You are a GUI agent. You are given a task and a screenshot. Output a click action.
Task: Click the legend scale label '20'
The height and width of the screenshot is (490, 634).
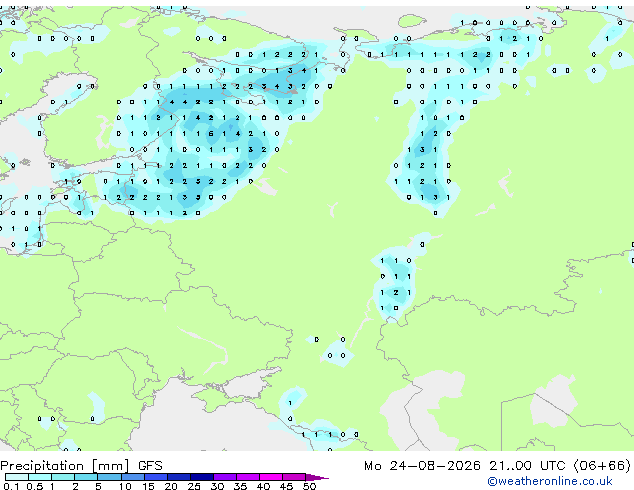(171, 486)
